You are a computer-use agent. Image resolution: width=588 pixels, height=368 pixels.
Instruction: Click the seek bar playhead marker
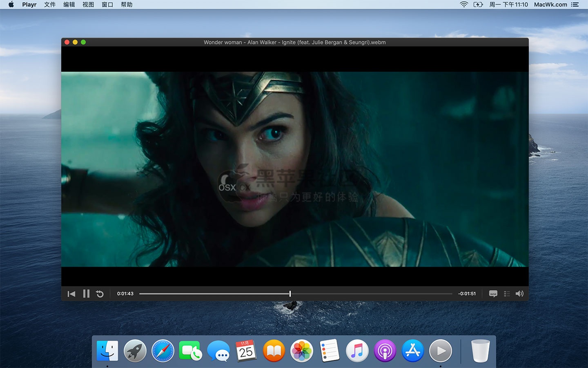pos(290,294)
